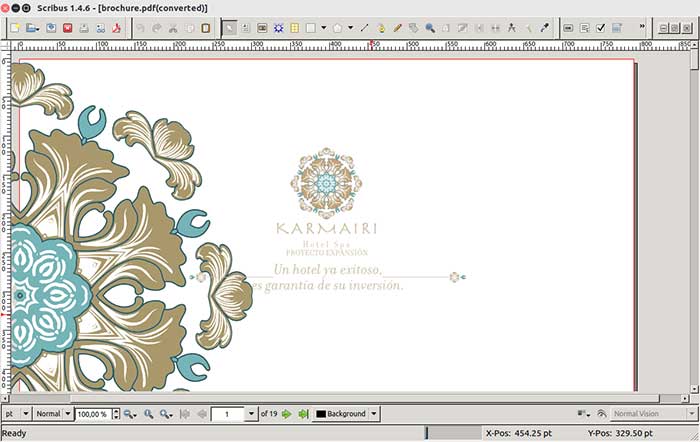Screen dimensions: 700x442
Task: Toggle the color management icon
Action: tap(583, 414)
